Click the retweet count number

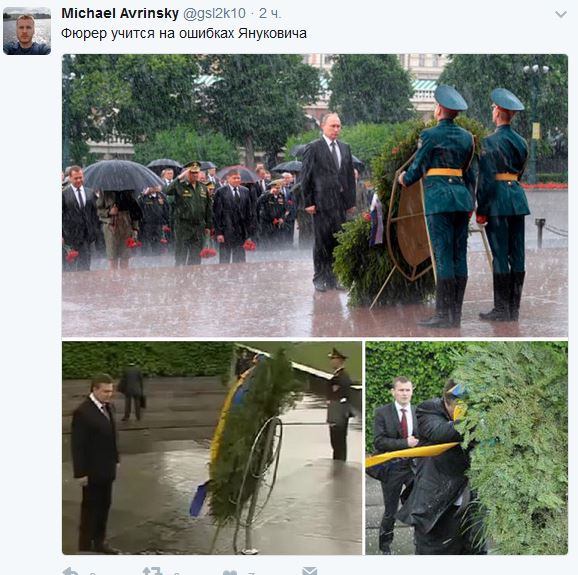pyautogui.click(x=177, y=573)
